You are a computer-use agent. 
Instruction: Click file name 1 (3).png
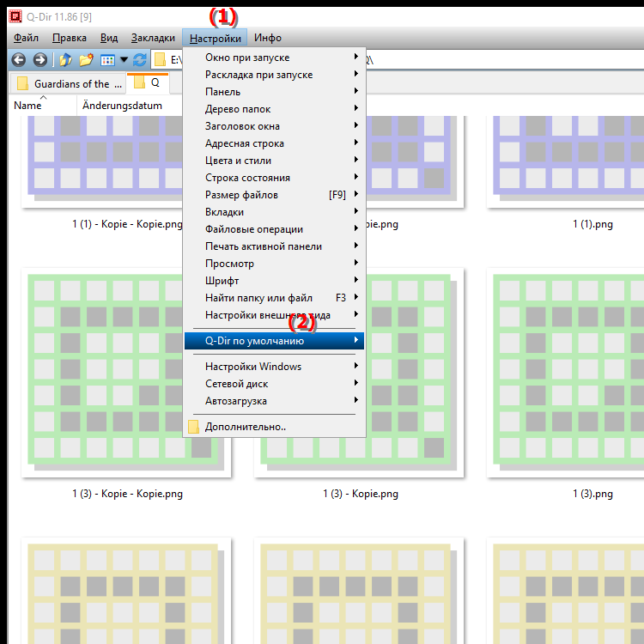pyautogui.click(x=592, y=494)
